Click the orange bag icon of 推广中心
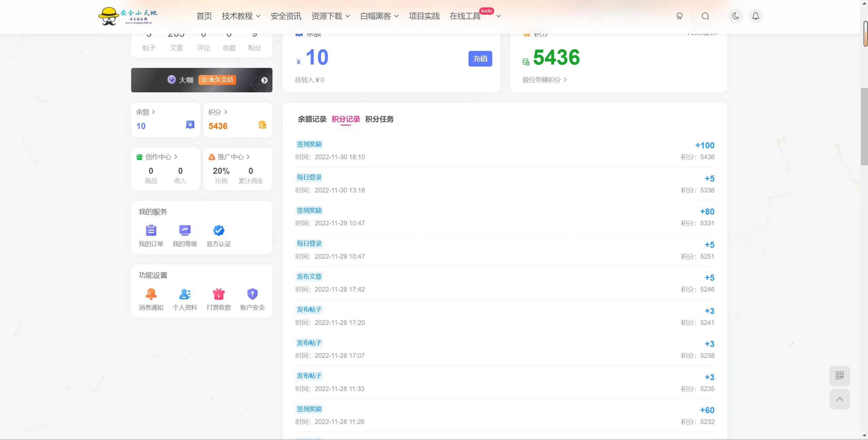Viewport: 868px width, 440px height. click(x=212, y=157)
